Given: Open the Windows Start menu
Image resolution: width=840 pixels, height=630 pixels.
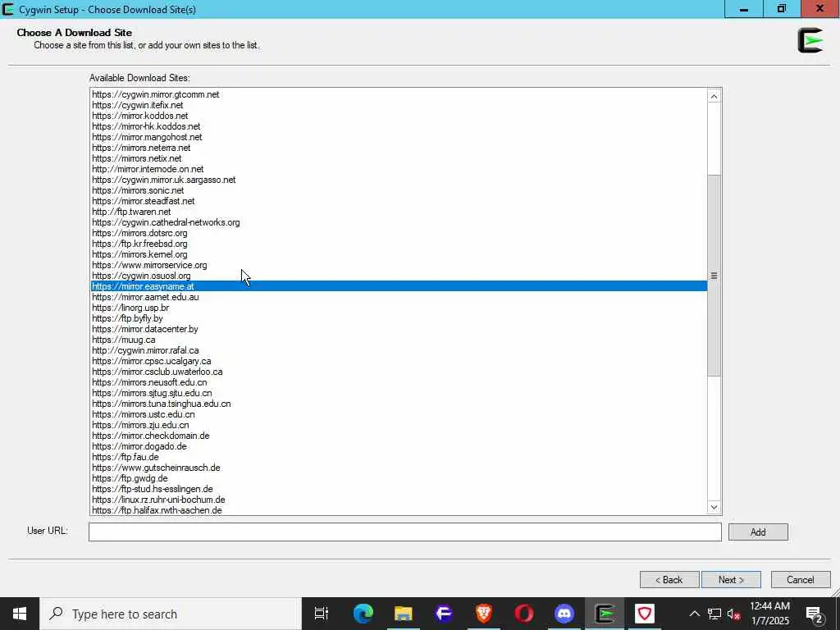Looking at the screenshot, I should click(x=20, y=614).
